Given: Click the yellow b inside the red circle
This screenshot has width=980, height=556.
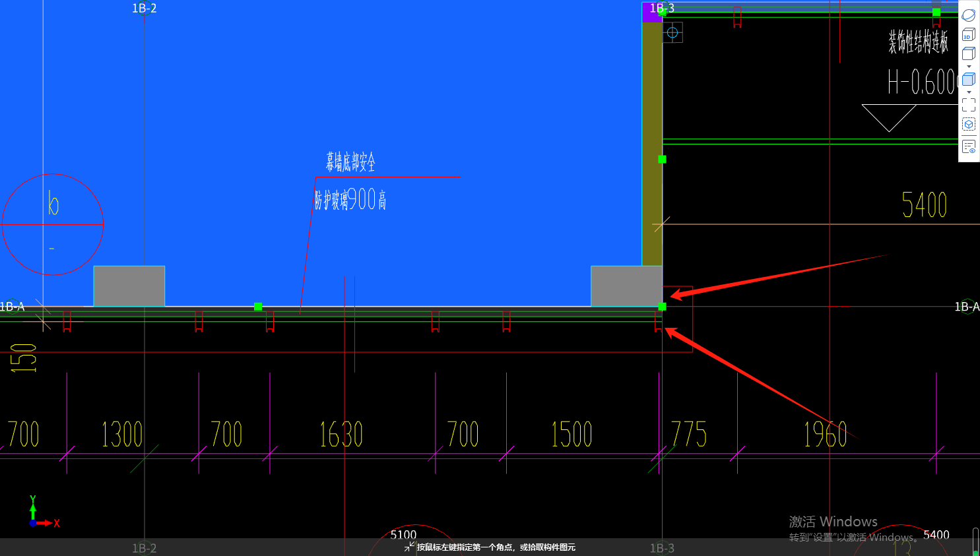Looking at the screenshot, I should click(53, 203).
